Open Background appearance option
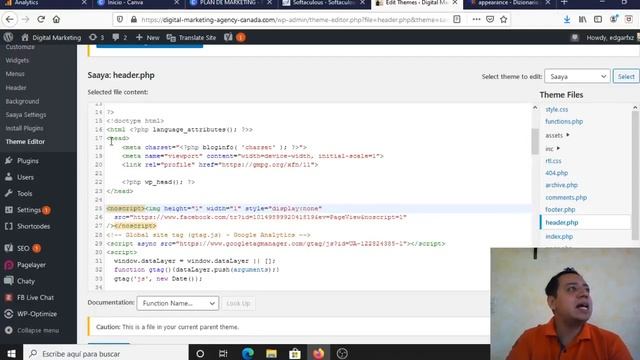Screen dimensions: 640x360 tap(22, 101)
